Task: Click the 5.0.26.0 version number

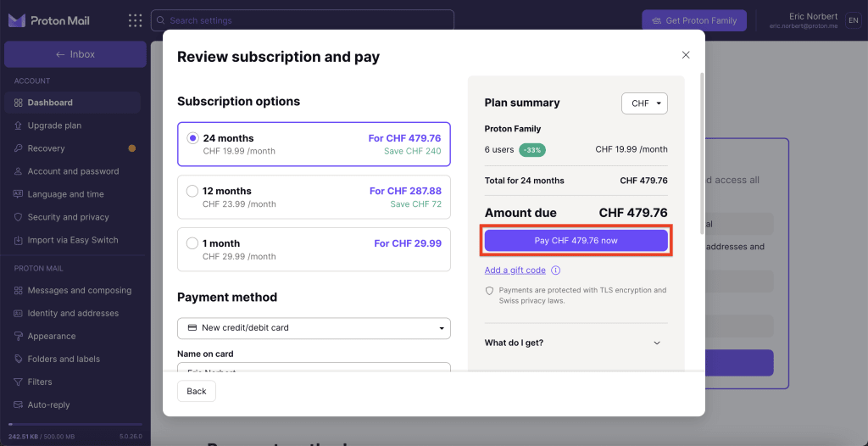Action: [x=131, y=437]
